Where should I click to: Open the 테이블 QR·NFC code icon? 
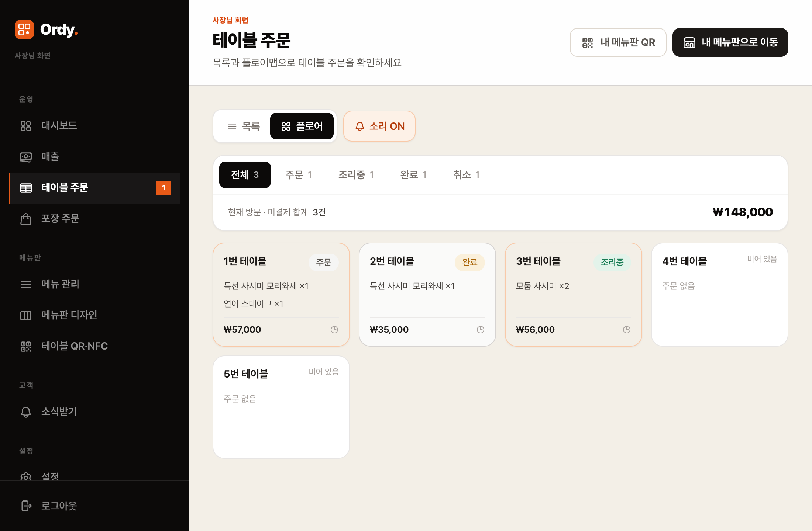coord(26,346)
